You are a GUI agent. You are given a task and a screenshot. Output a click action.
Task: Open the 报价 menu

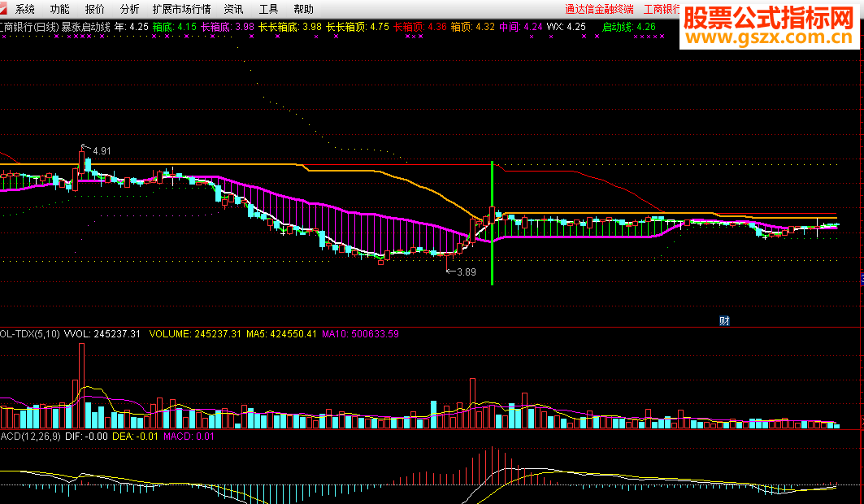coord(94,9)
